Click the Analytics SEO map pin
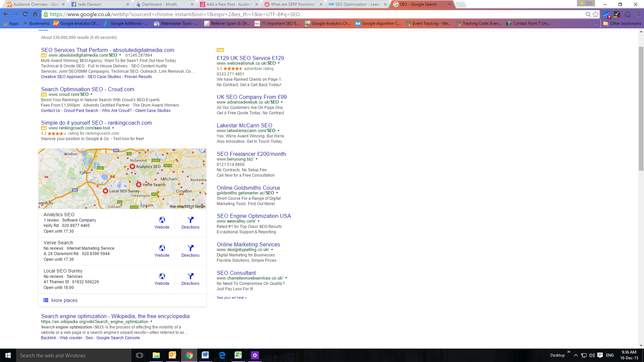The height and width of the screenshot is (362, 644). pos(132,166)
